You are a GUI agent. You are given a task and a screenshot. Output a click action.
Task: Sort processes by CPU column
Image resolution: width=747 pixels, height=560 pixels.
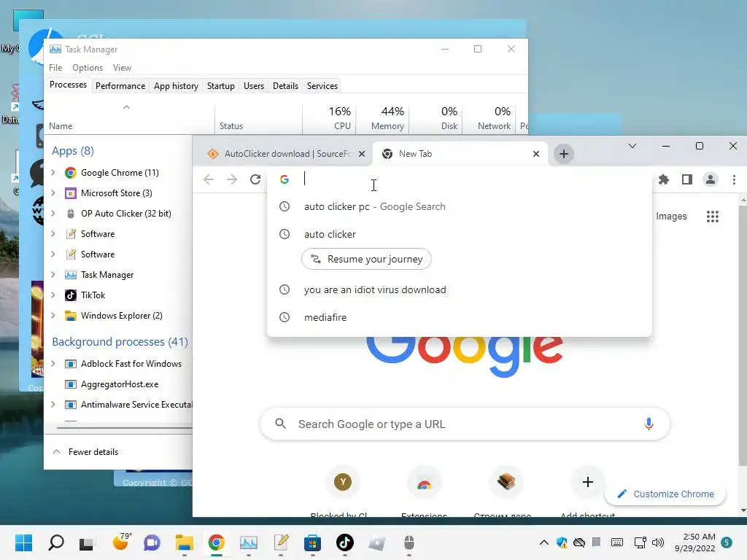pyautogui.click(x=329, y=118)
